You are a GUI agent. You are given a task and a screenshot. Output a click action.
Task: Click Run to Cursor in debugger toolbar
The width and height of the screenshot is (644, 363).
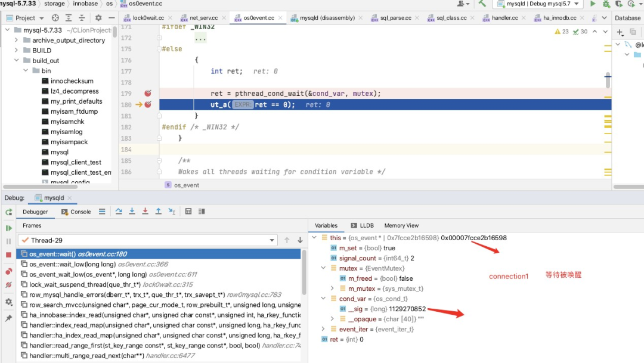[x=172, y=212]
